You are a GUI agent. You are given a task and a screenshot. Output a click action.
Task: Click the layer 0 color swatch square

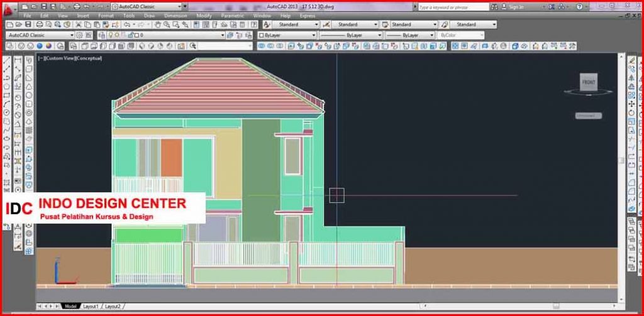136,35
